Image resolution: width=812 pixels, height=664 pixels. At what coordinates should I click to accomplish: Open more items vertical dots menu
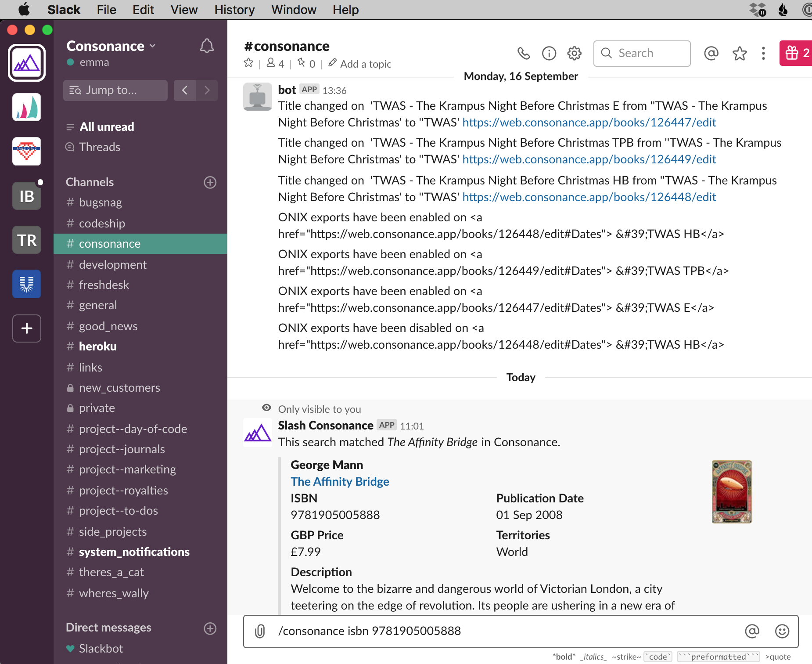[764, 53]
